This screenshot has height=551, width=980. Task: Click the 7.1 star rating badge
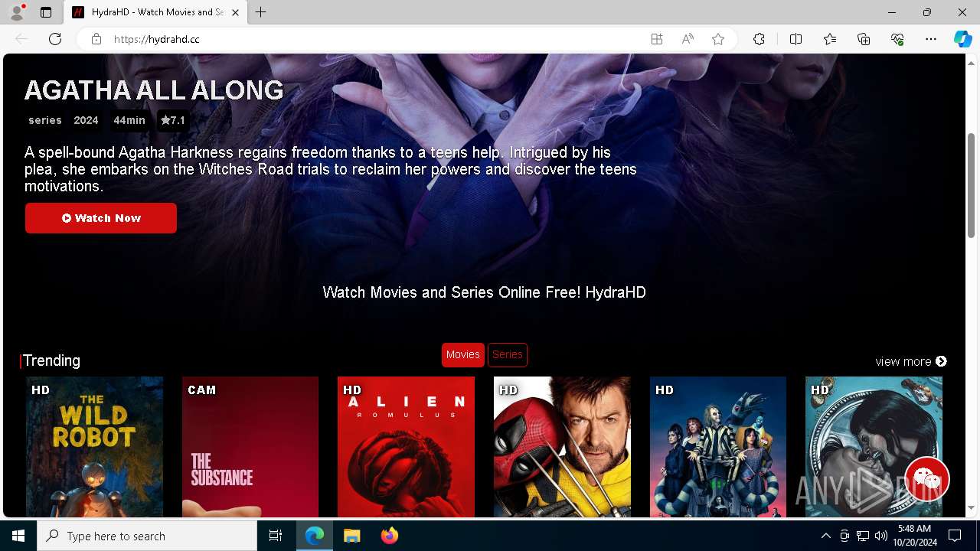tap(173, 120)
